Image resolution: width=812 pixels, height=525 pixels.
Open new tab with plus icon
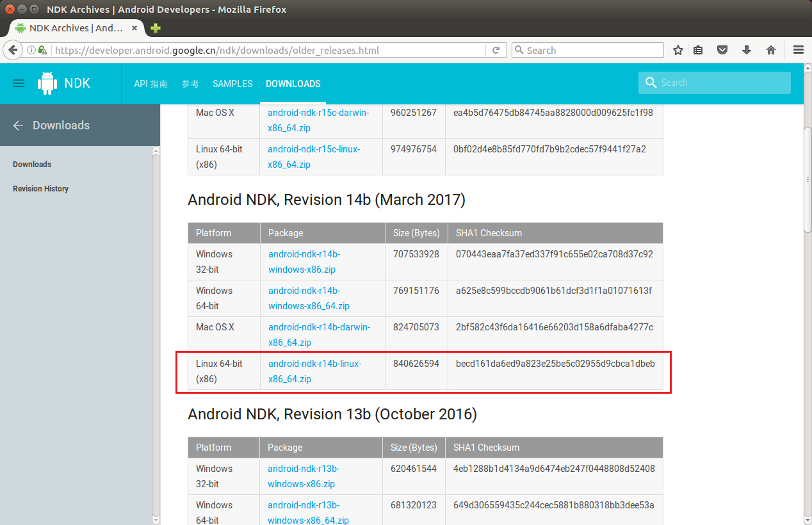pyautogui.click(x=155, y=28)
